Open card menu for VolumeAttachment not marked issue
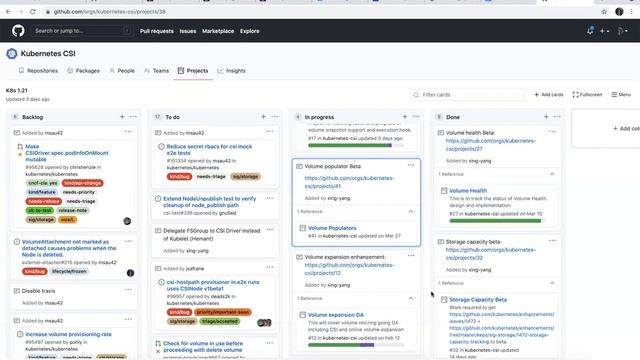This screenshot has width=640, height=360. (x=129, y=241)
